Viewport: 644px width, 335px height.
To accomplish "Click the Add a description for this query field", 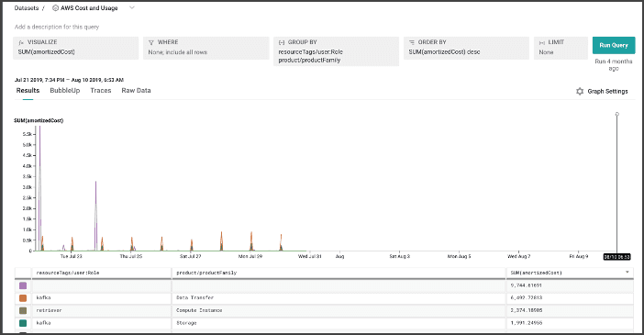I will [x=57, y=27].
